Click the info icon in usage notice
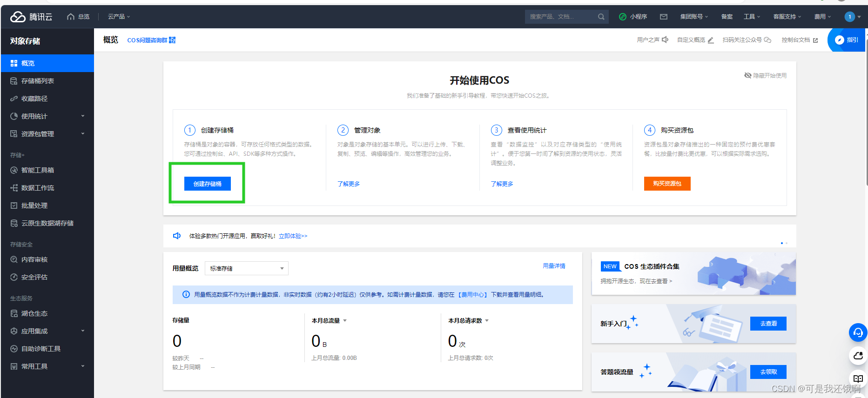Image resolution: width=868 pixels, height=398 pixels. pyautogui.click(x=186, y=294)
